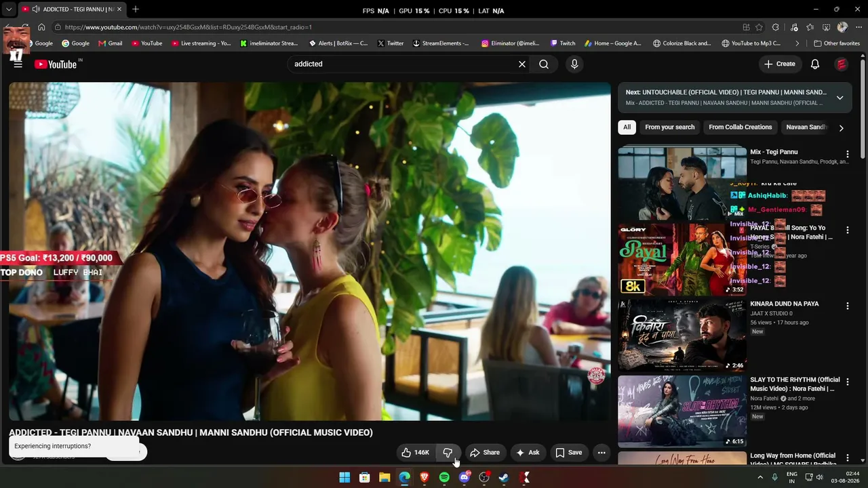The image size is (868, 488).
Task: Click the video player to pause playback
Action: point(310,251)
